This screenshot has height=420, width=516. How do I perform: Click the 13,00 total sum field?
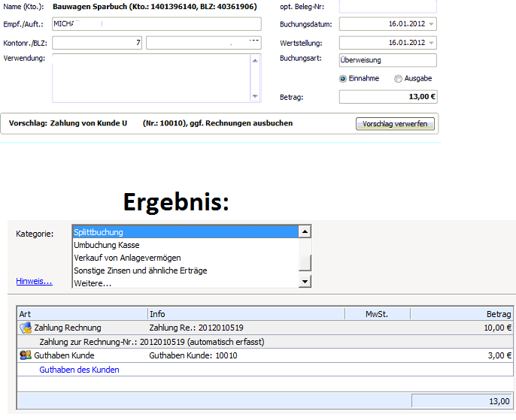462,401
